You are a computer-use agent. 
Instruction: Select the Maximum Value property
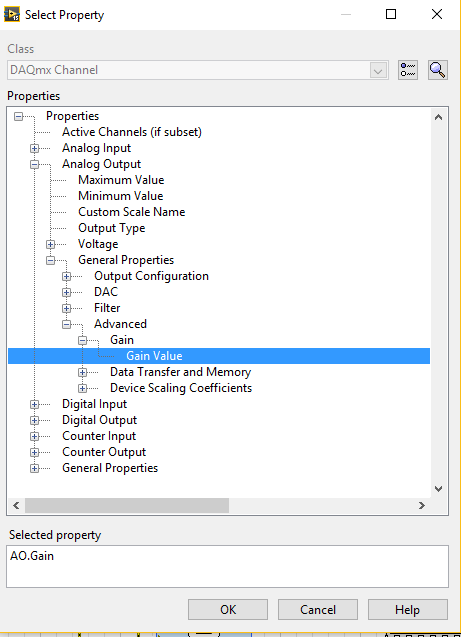(121, 180)
